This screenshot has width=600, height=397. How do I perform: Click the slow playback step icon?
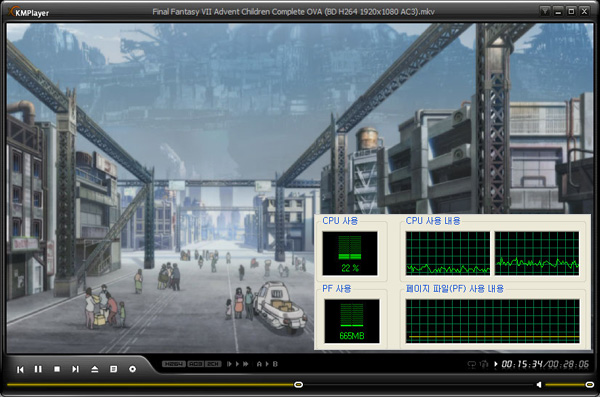pyautogui.click(x=230, y=364)
